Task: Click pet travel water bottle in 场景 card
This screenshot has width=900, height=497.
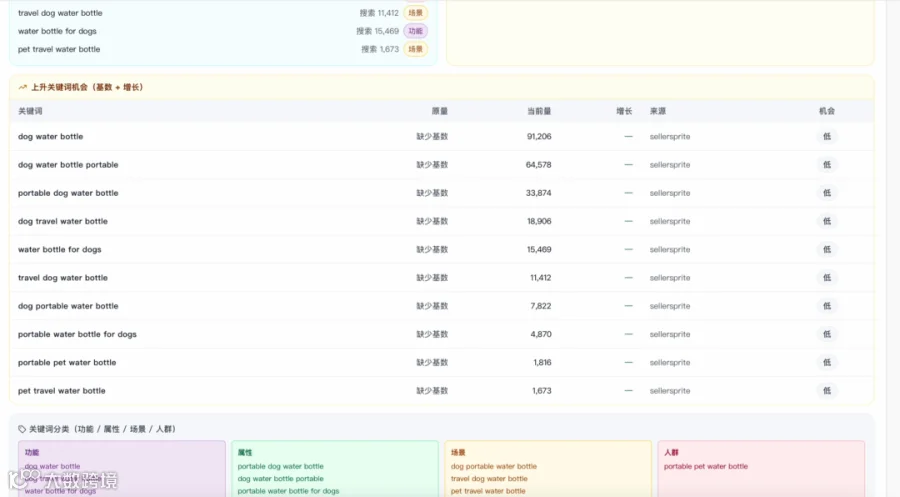Action: click(488, 491)
